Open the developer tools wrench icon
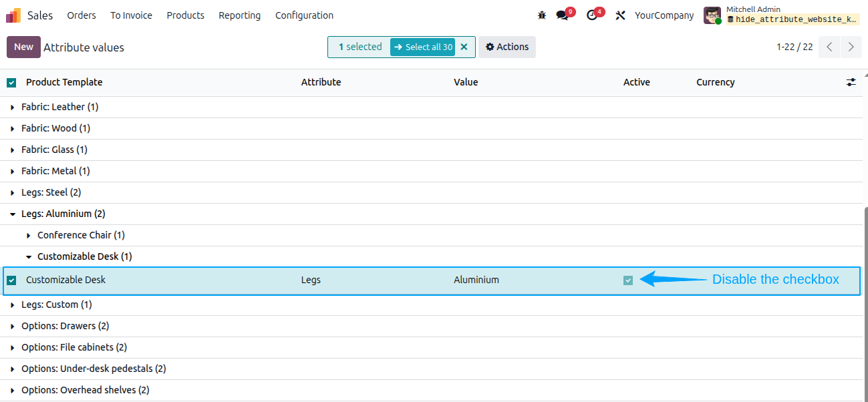 pyautogui.click(x=620, y=15)
